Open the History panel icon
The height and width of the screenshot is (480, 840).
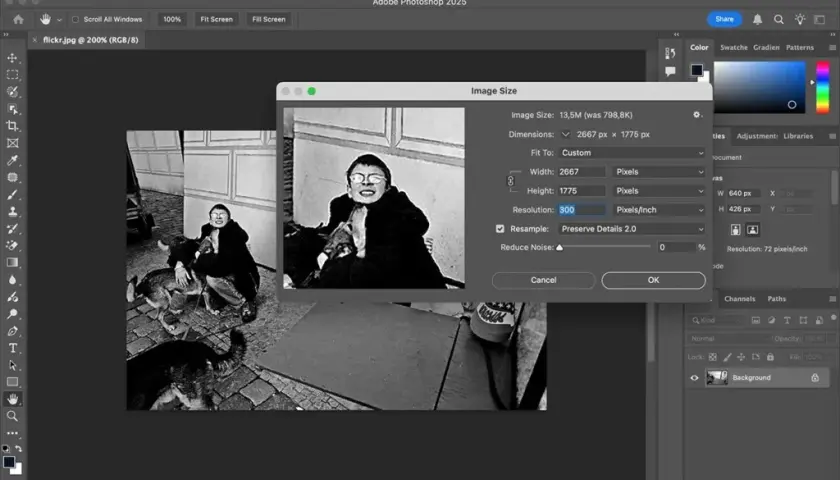coord(670,53)
